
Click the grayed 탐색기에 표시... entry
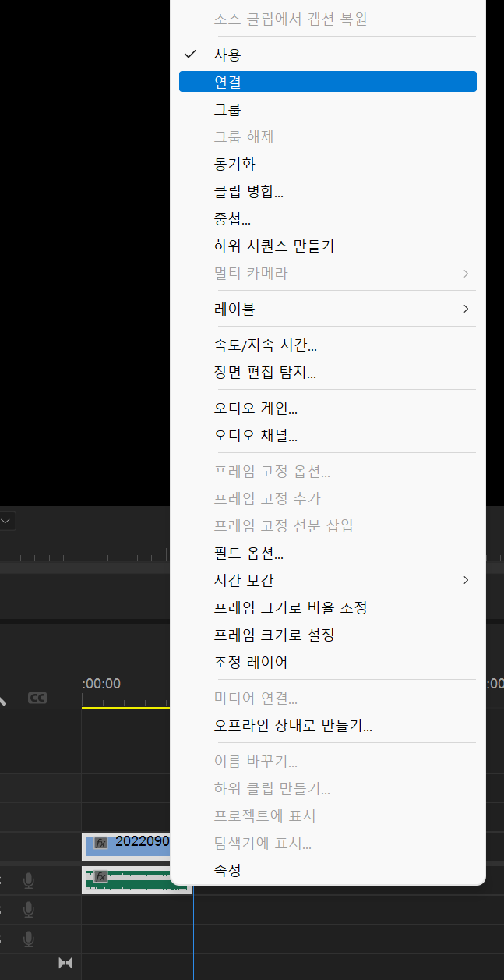pos(327,843)
